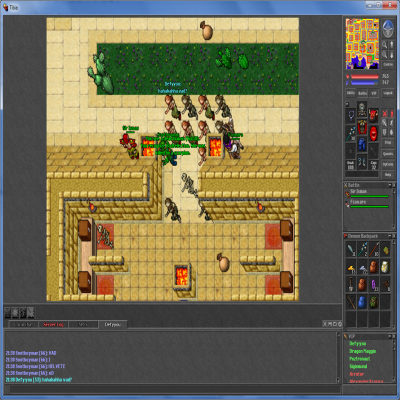The width and height of the screenshot is (400, 400).
Task: Select the blue legs armor slot
Action: [x=362, y=145]
